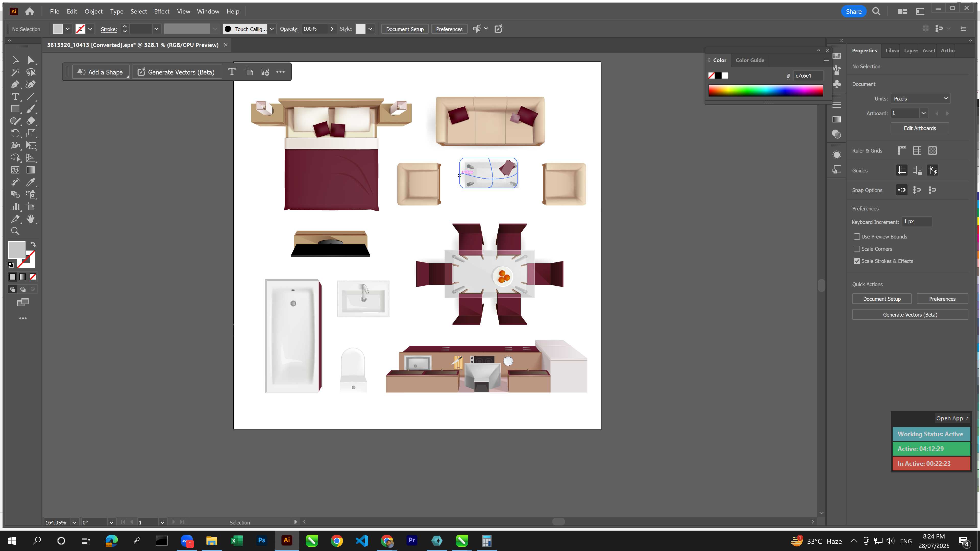This screenshot has width=980, height=551.
Task: Click Preferences in Quick Actions
Action: pyautogui.click(x=942, y=299)
